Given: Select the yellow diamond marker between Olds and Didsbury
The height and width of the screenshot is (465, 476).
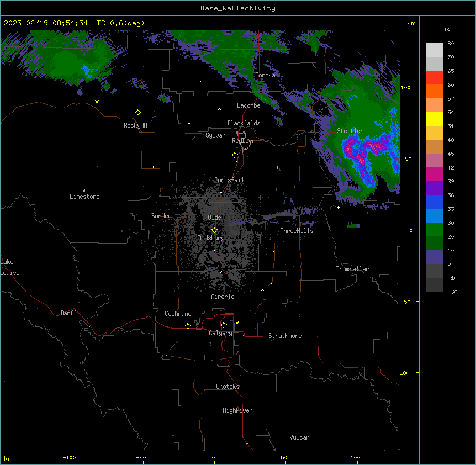Looking at the screenshot, I should pos(214,230).
